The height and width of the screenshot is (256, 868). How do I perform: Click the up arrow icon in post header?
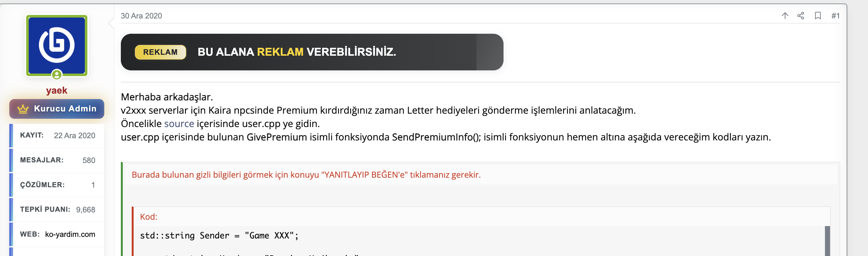pos(785,16)
